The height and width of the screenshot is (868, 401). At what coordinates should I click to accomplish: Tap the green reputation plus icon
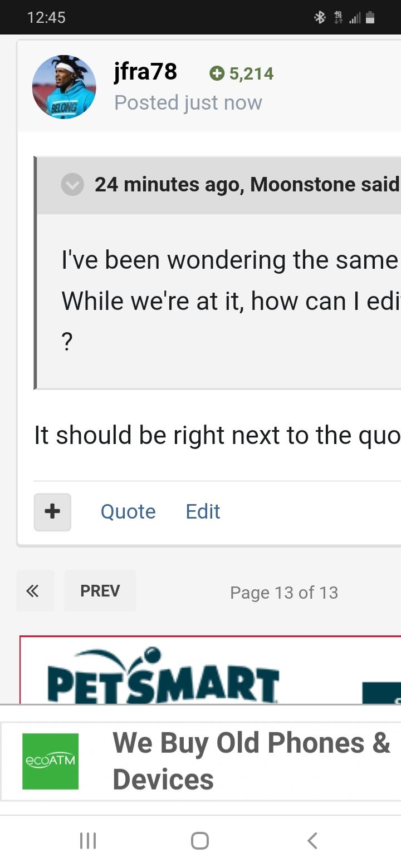tap(217, 73)
